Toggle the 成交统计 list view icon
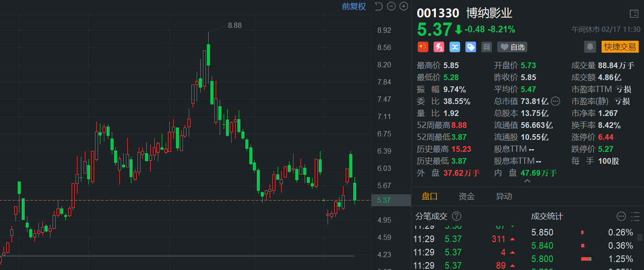 [635, 216]
